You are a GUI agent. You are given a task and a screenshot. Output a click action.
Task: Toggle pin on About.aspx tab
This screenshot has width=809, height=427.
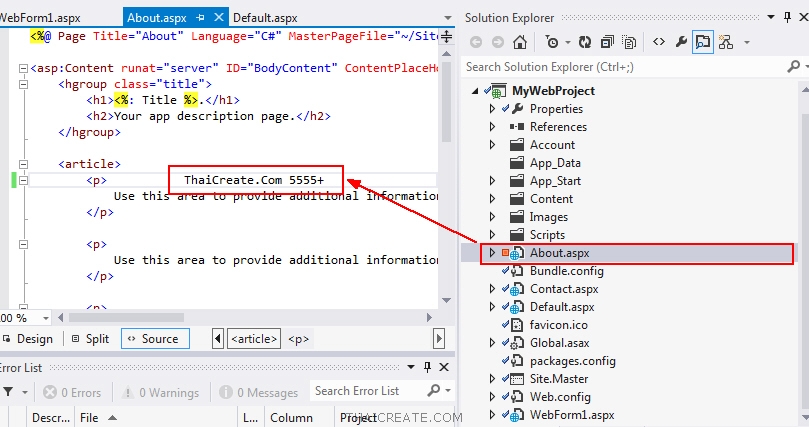201,18
